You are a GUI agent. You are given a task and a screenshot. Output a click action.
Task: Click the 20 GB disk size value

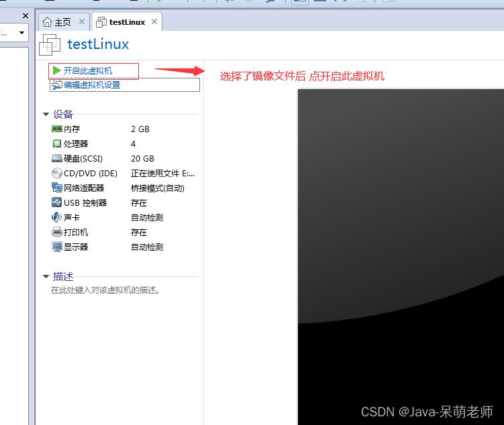(142, 159)
